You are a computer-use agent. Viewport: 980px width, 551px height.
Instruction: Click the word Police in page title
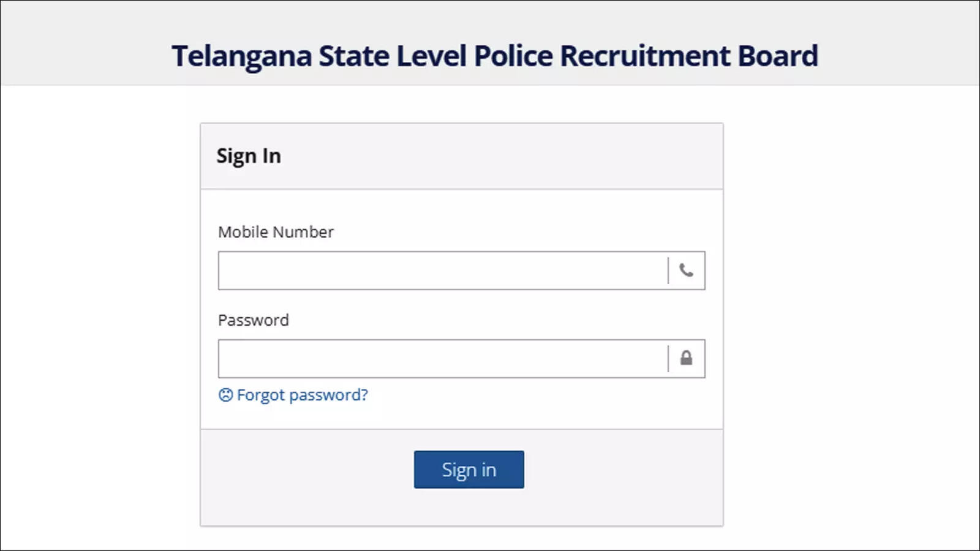click(x=513, y=56)
